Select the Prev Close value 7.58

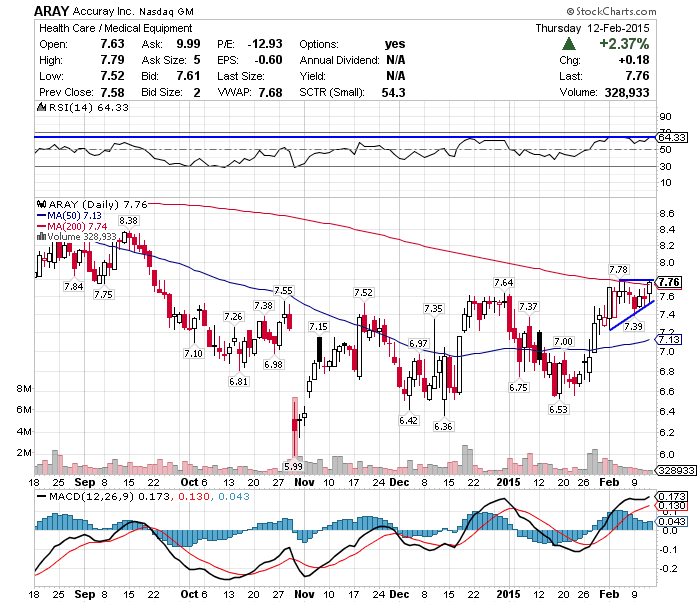pos(112,92)
